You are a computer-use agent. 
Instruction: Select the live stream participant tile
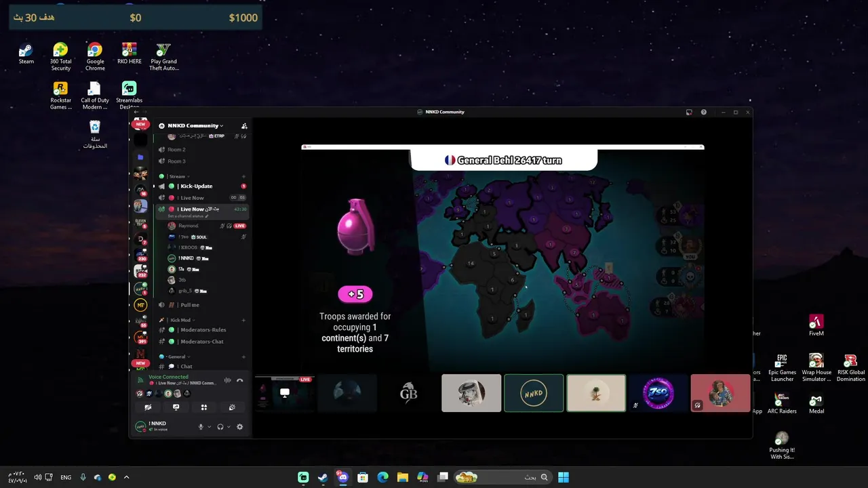coord(284,393)
